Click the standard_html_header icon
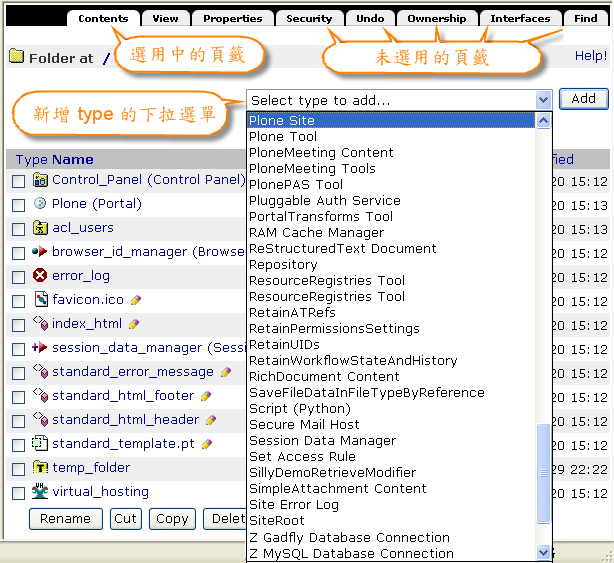The height and width of the screenshot is (563, 614). [x=41, y=419]
